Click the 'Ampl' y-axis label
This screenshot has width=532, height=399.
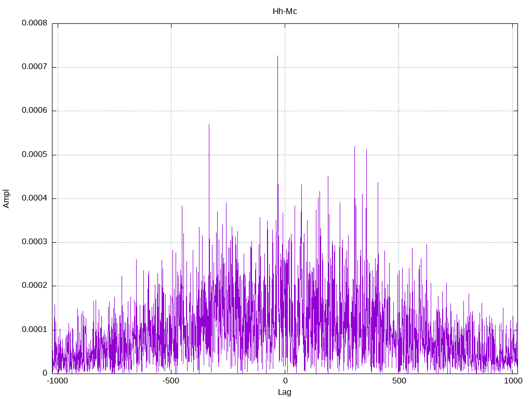(6, 198)
